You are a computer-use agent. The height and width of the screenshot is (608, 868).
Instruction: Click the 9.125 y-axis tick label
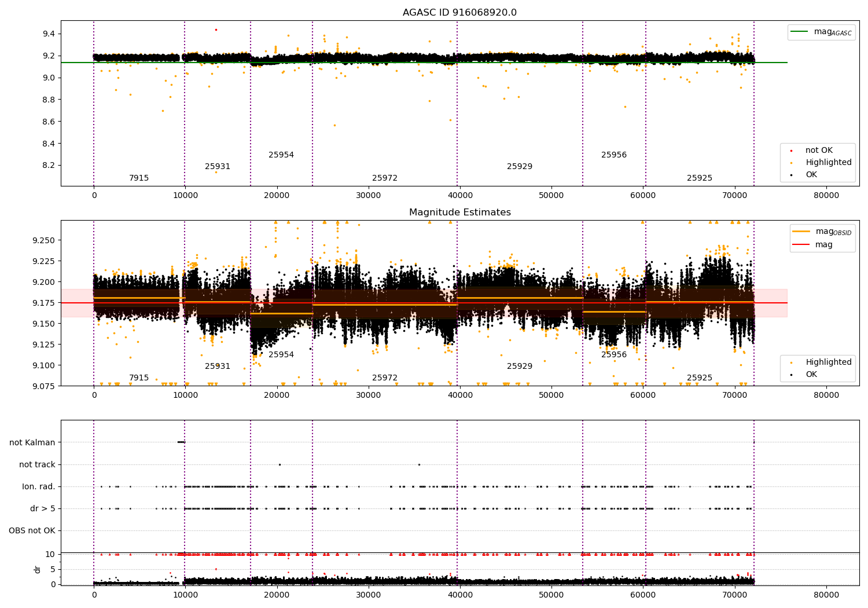43,345
